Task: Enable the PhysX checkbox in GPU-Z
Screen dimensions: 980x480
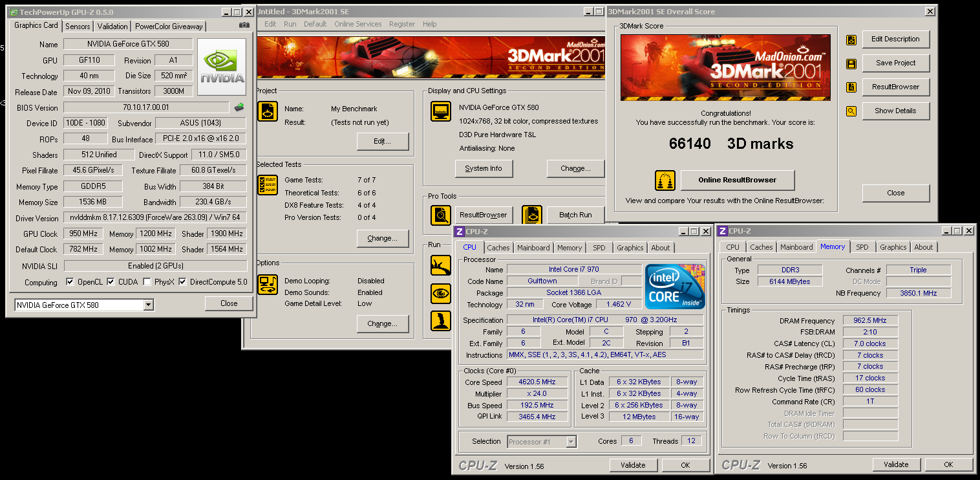Action: (147, 282)
